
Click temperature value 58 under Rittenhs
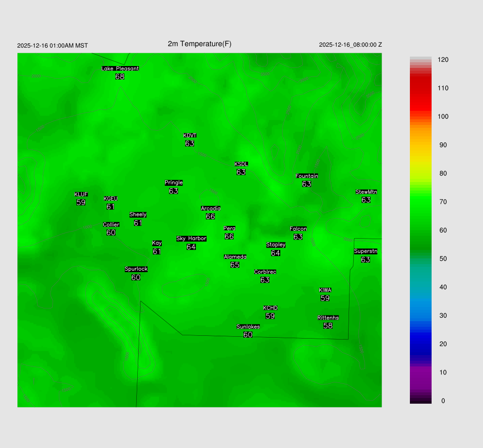click(328, 325)
